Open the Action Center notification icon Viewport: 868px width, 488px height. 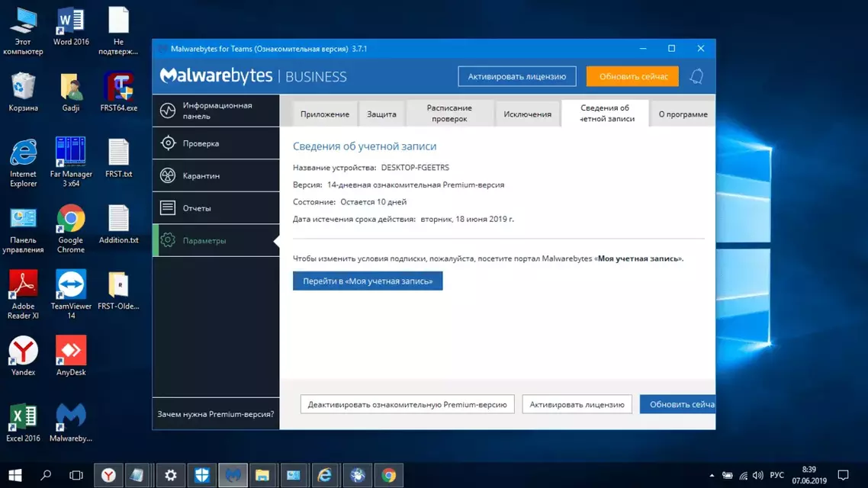point(843,475)
